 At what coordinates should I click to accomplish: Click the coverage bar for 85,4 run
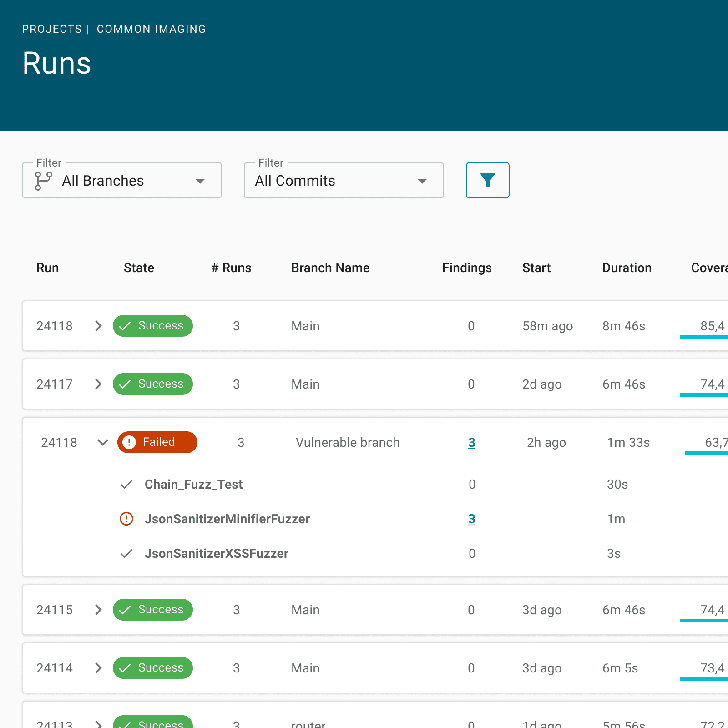pos(704,337)
